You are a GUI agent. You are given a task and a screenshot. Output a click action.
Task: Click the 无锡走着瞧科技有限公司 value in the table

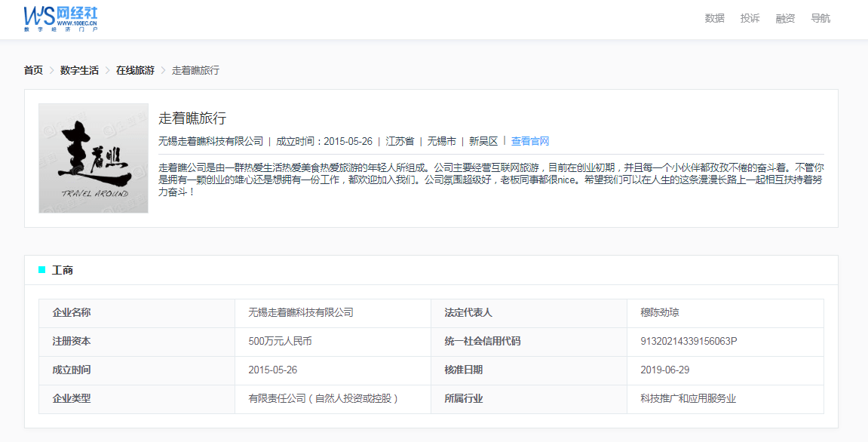[301, 312]
